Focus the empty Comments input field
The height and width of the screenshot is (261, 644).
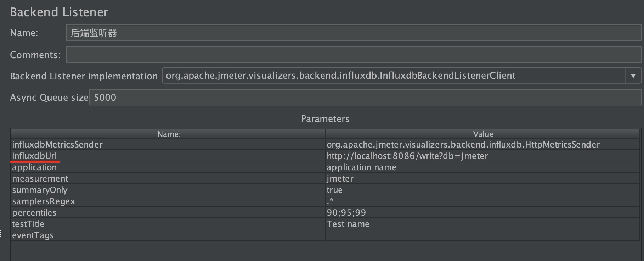click(354, 55)
